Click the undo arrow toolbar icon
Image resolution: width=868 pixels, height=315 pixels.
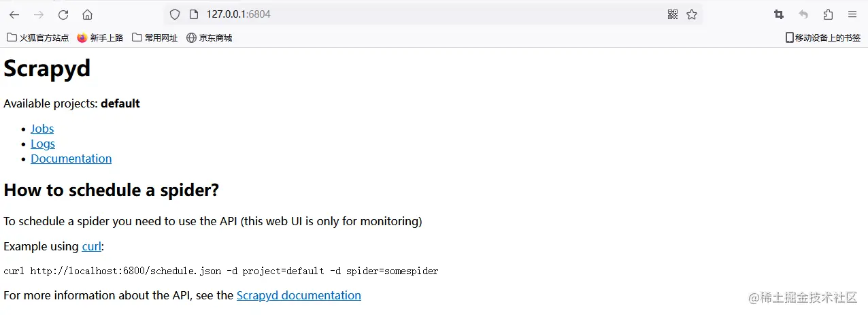tap(803, 14)
